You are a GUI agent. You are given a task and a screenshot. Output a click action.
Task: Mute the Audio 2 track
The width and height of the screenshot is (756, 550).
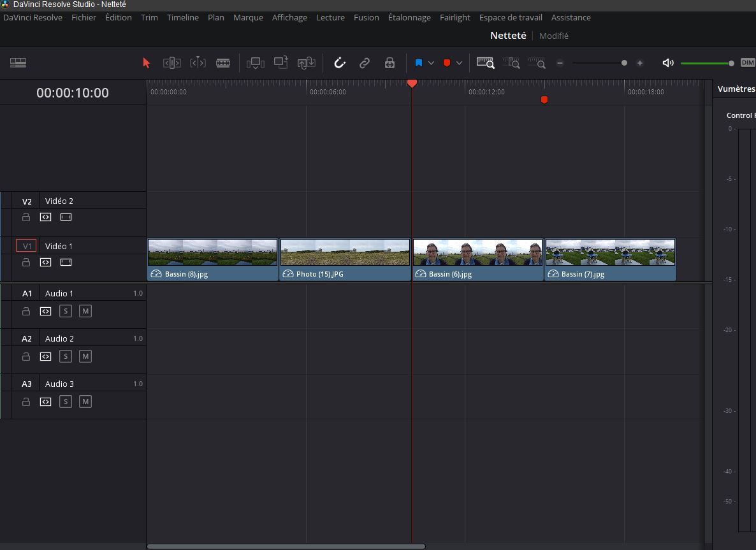point(85,356)
